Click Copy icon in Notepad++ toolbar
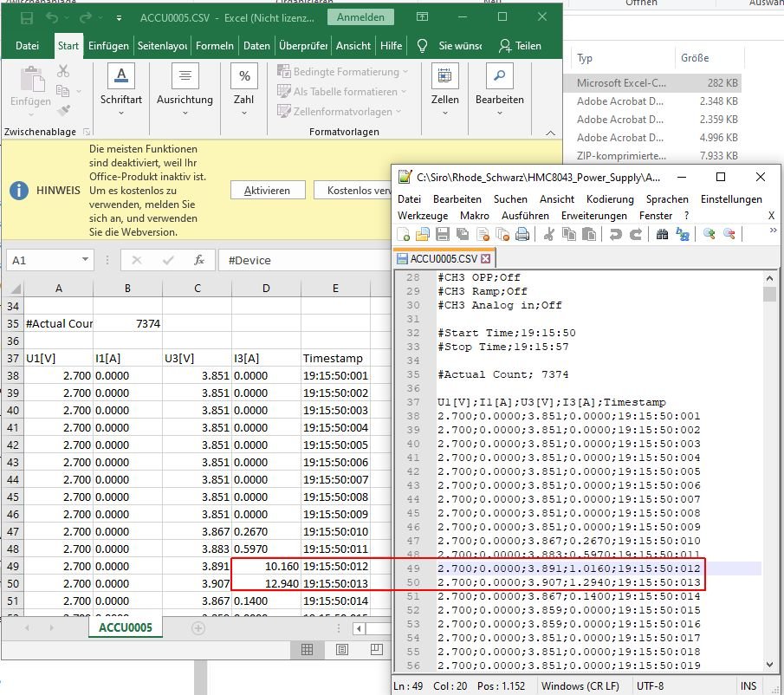This screenshot has height=695, width=784. 569,234
